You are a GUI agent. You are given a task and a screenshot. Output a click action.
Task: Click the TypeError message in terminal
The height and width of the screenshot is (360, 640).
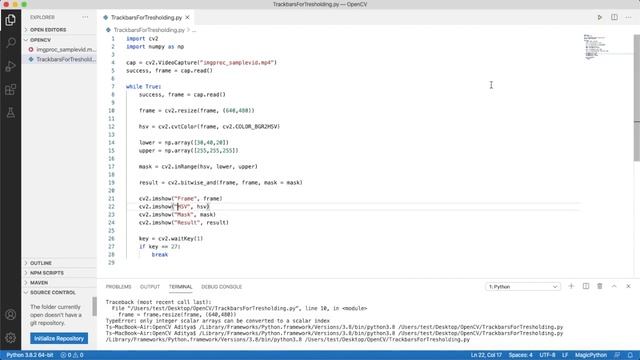[x=218, y=321]
